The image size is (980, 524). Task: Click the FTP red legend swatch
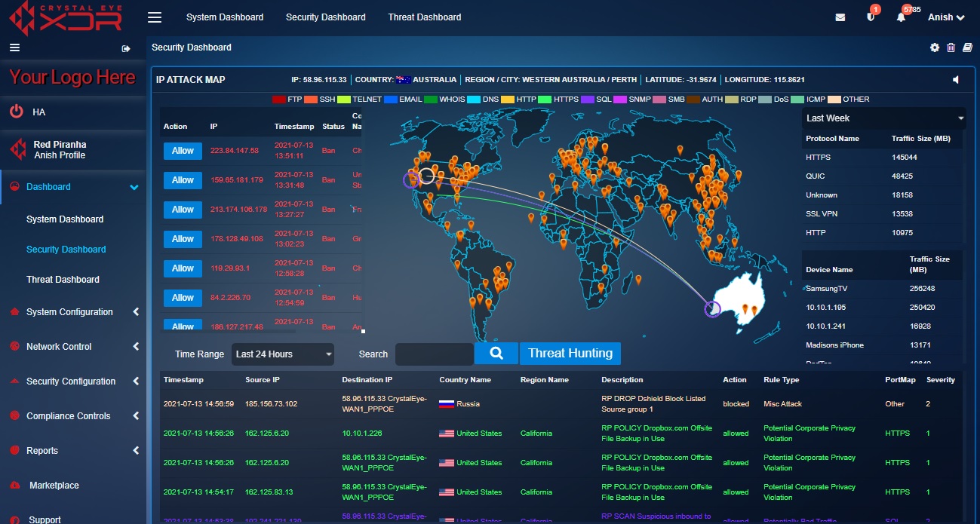(278, 99)
